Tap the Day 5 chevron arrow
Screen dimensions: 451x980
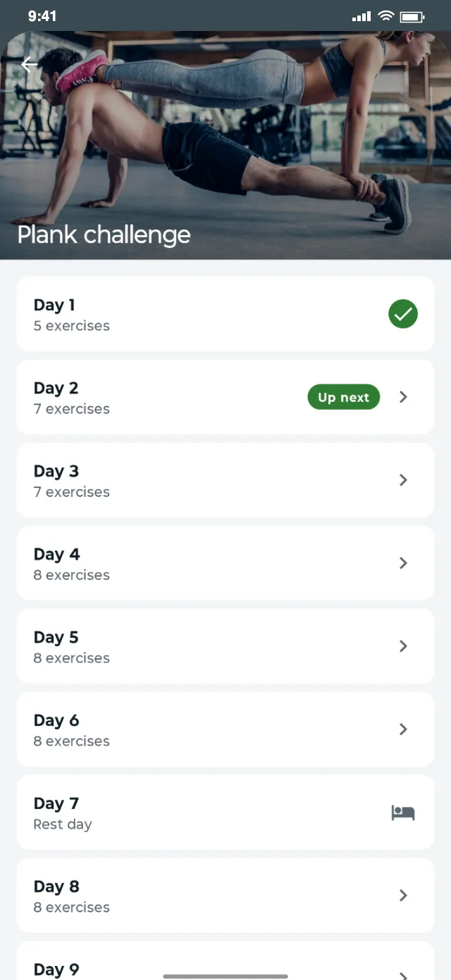[x=403, y=646]
